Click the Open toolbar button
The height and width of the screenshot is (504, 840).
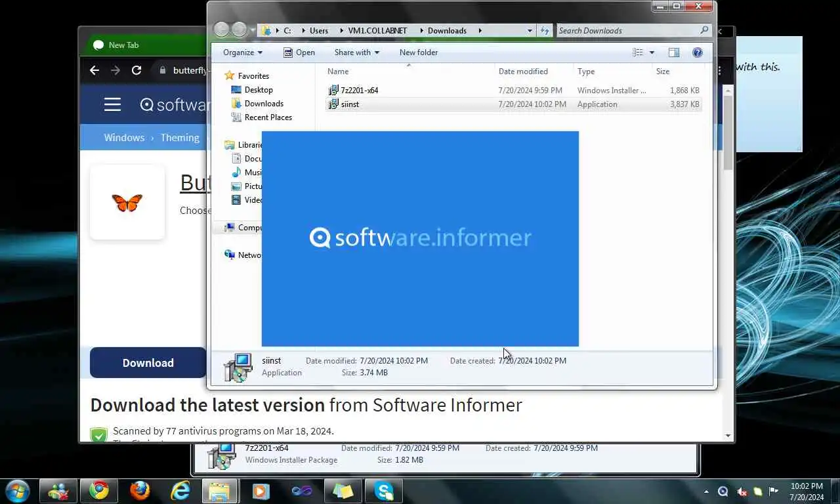point(299,52)
